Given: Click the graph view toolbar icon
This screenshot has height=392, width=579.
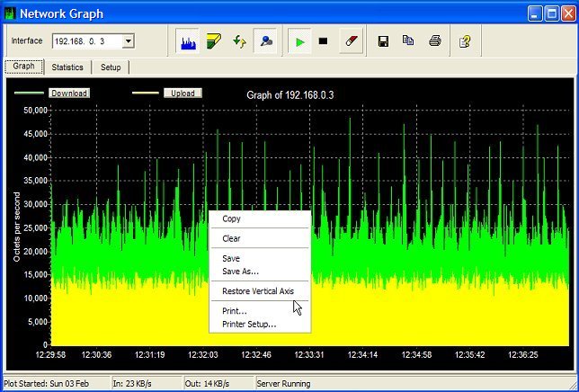Looking at the screenshot, I should (189, 41).
